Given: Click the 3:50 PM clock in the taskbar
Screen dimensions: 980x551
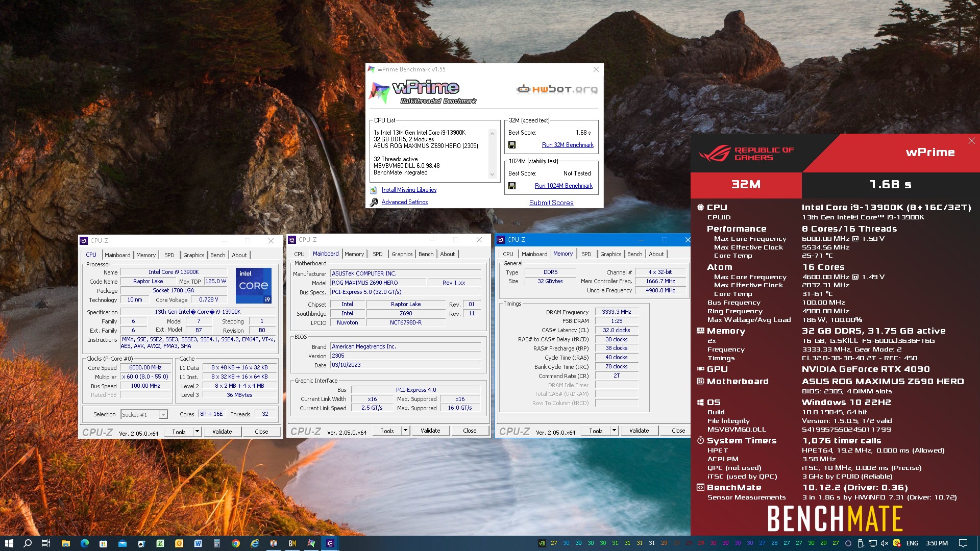Looking at the screenshot, I should (x=937, y=543).
